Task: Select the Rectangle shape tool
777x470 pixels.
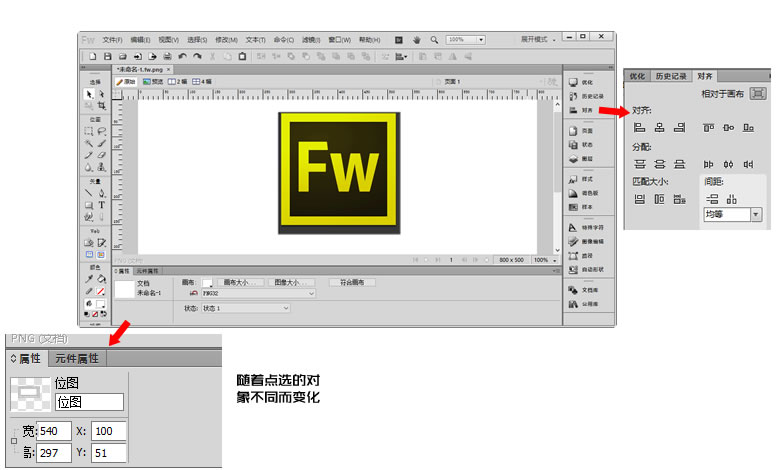Action: (x=89, y=205)
